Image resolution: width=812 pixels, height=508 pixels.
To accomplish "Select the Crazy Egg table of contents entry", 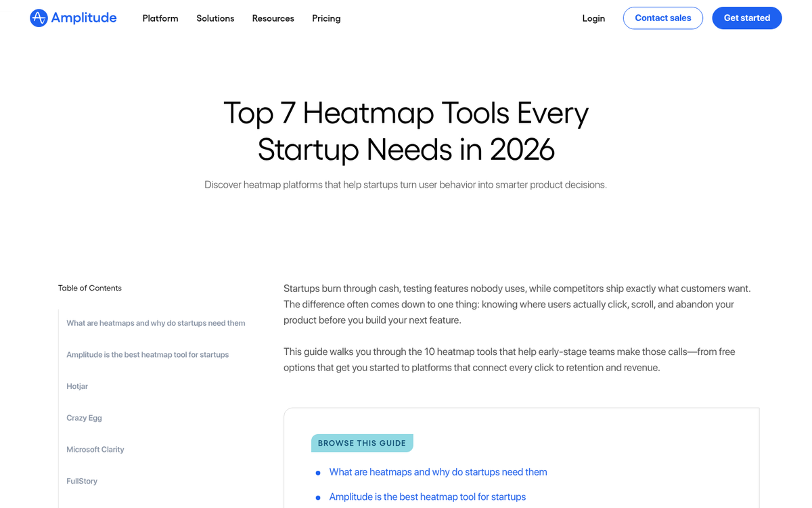I will 84,418.
